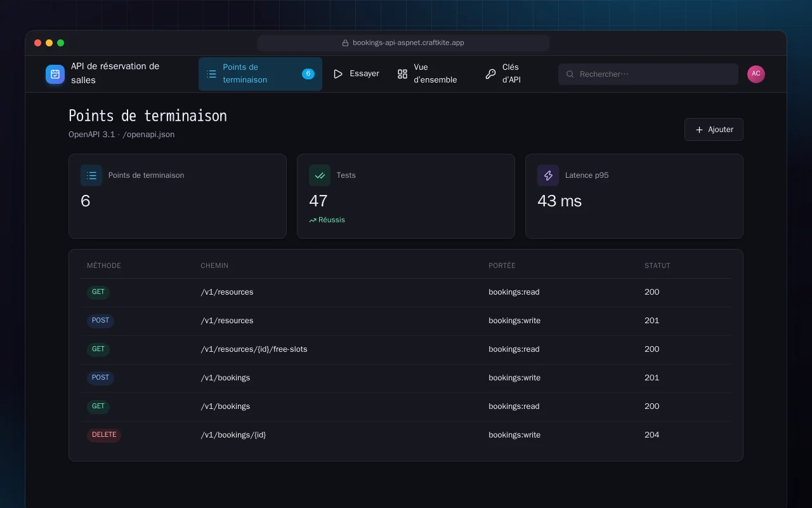Click the list icon on the Points de terminaison card
Viewport: 812px width, 508px height.
91,175
